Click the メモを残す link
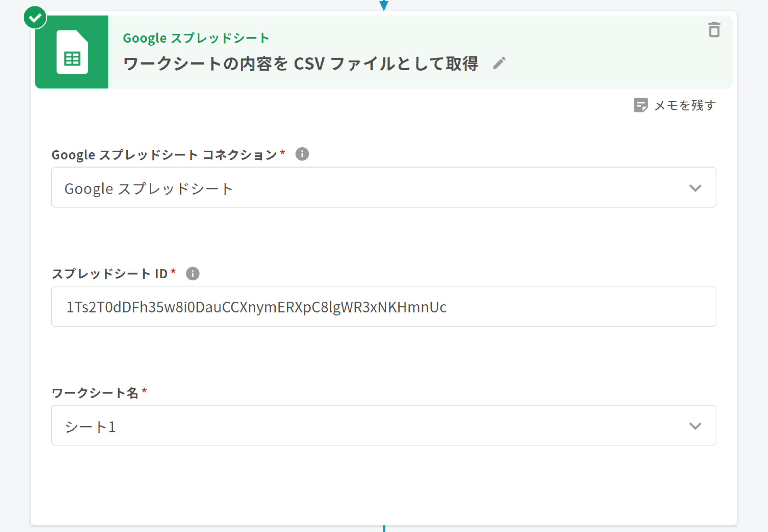This screenshot has height=532, width=768. tap(685, 105)
